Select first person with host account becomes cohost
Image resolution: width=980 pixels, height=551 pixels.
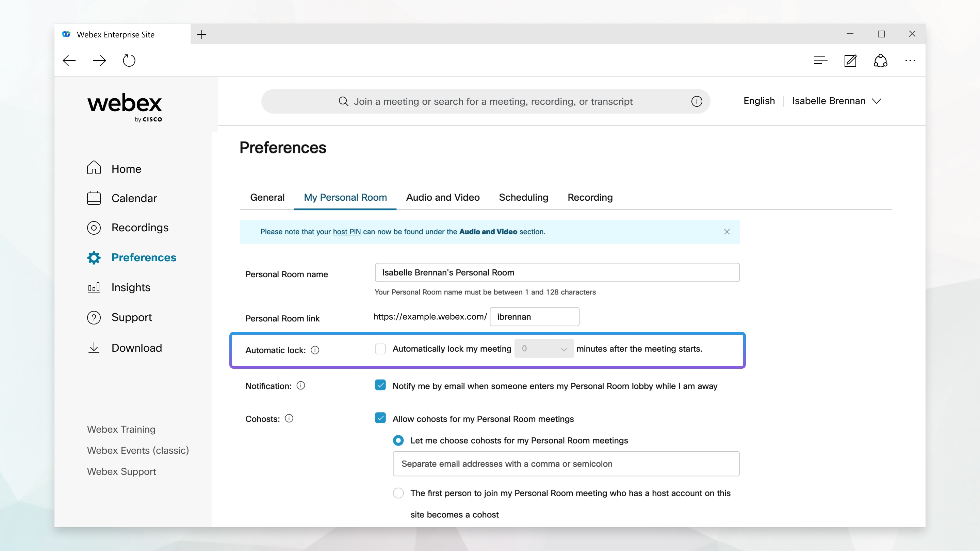point(398,493)
